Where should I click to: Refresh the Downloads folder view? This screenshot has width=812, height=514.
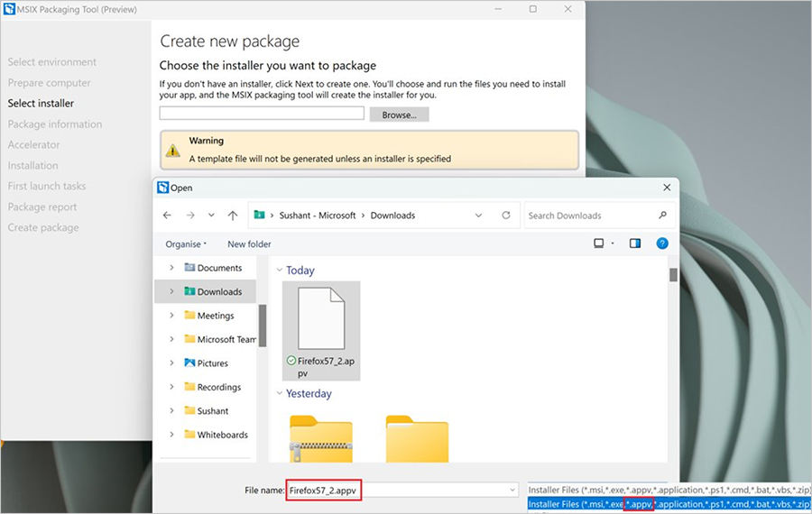[506, 216]
